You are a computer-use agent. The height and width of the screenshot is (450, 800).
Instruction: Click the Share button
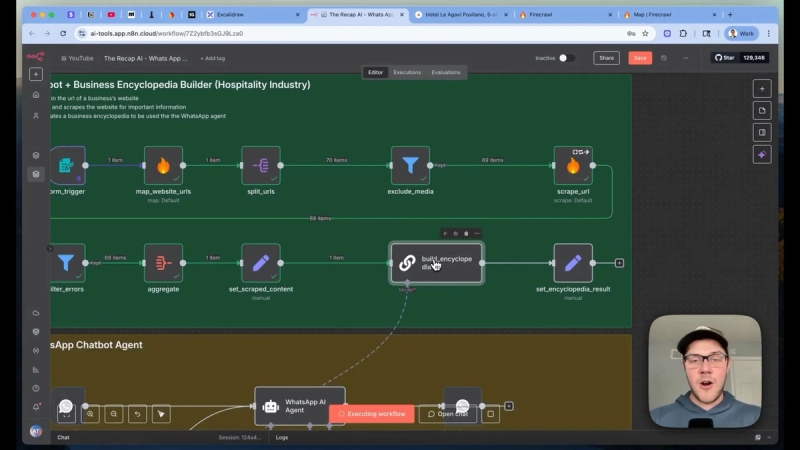[607, 58]
